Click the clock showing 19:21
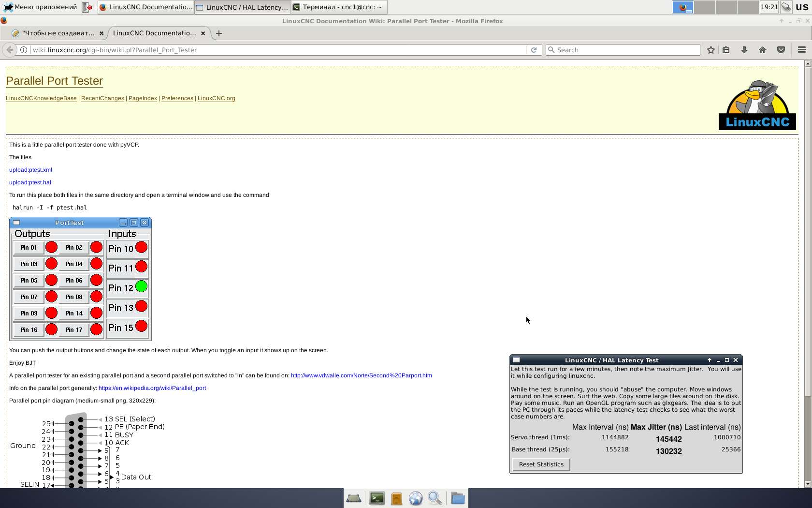This screenshot has width=812, height=508. point(769,7)
